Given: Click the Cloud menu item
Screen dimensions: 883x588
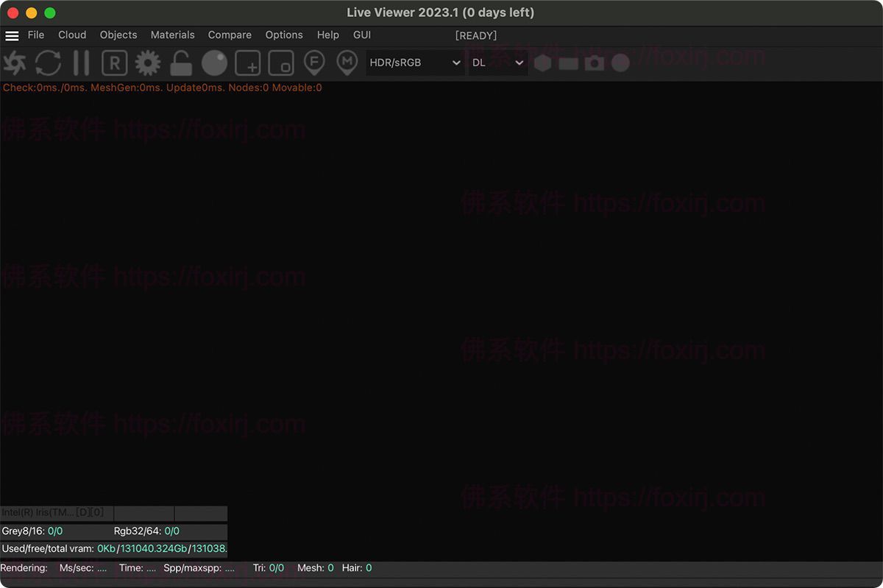Looking at the screenshot, I should [x=71, y=35].
